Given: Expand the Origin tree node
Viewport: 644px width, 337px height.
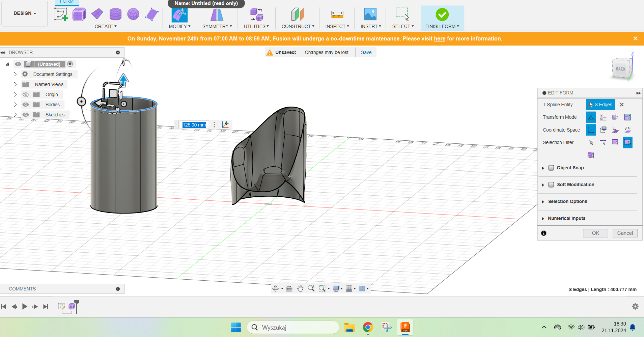Looking at the screenshot, I should (x=15, y=94).
